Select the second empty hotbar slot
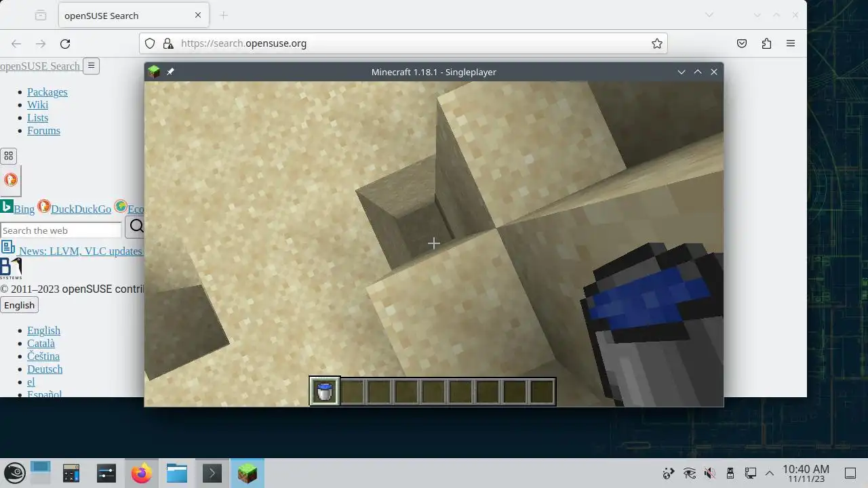This screenshot has height=488, width=868. (379, 391)
